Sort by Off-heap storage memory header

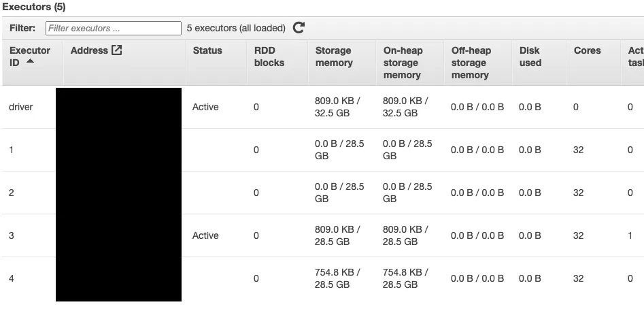471,63
